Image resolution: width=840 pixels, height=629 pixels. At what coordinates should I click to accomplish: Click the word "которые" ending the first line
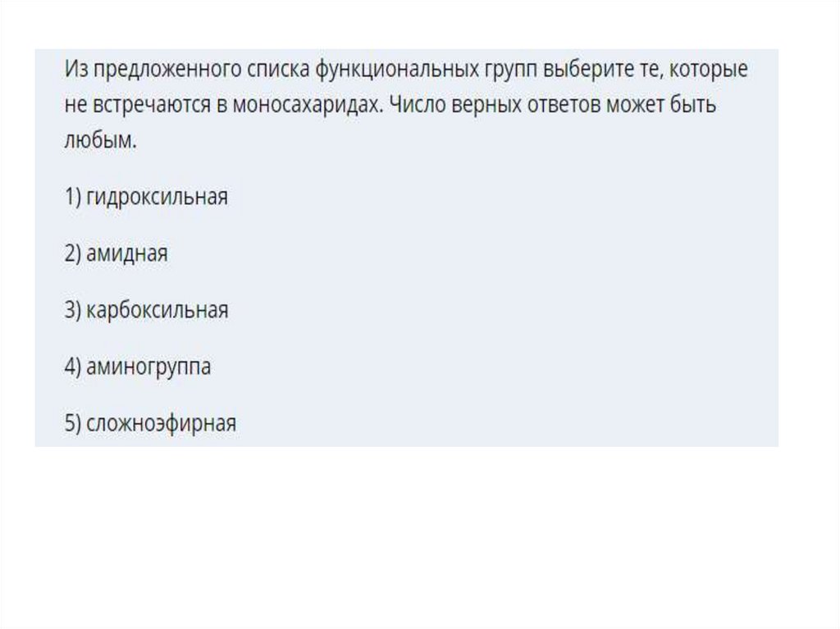click(709, 71)
